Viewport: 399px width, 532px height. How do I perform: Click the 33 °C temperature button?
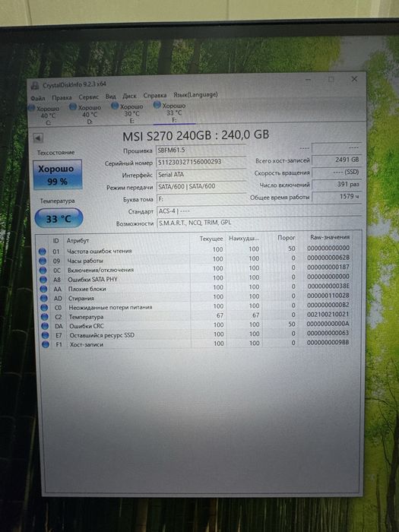(x=59, y=218)
